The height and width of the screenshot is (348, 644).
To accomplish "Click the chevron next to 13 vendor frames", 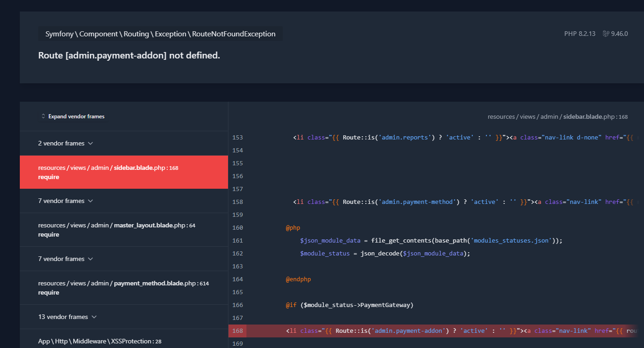I will 94,317.
